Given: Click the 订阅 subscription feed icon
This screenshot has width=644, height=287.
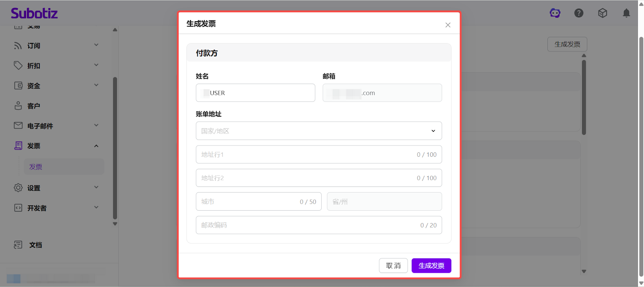Looking at the screenshot, I should point(18,45).
